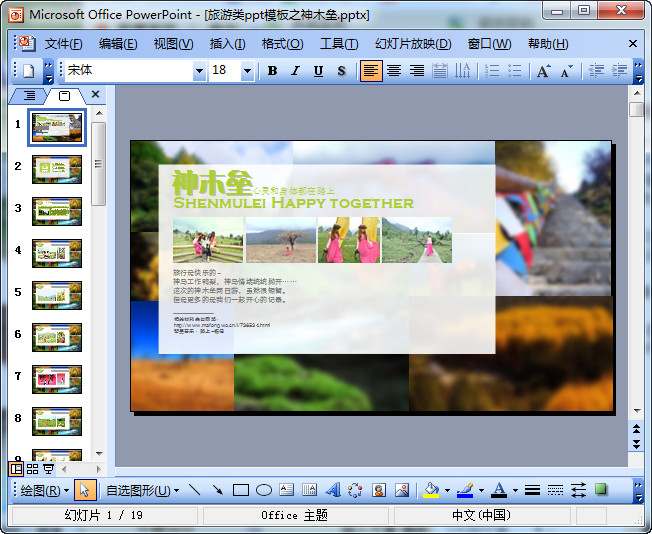
Task: Open the 绘图(R) drawing menu
Action: tap(44, 491)
